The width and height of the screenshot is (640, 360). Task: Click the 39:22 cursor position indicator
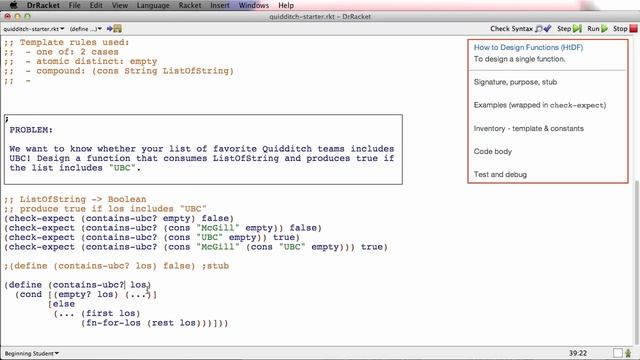[578, 353]
